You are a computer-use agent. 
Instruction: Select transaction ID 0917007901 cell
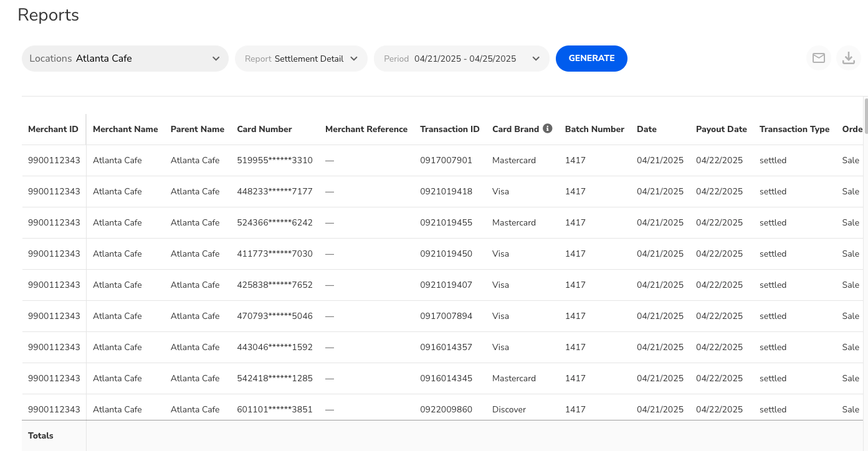(446, 160)
